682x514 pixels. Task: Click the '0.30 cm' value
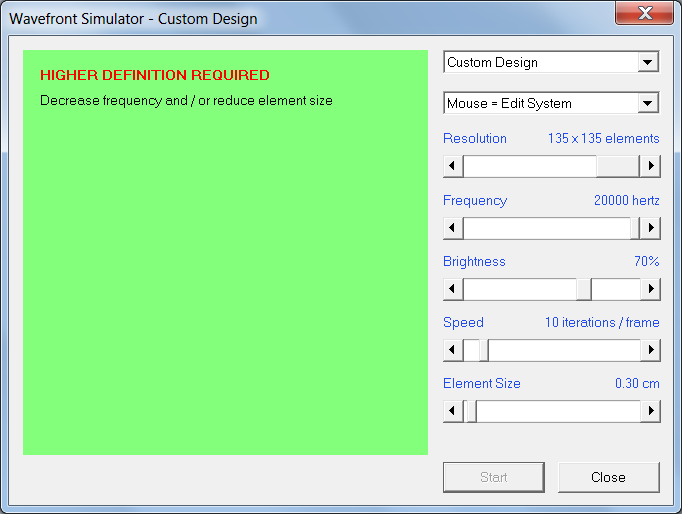[x=637, y=383]
